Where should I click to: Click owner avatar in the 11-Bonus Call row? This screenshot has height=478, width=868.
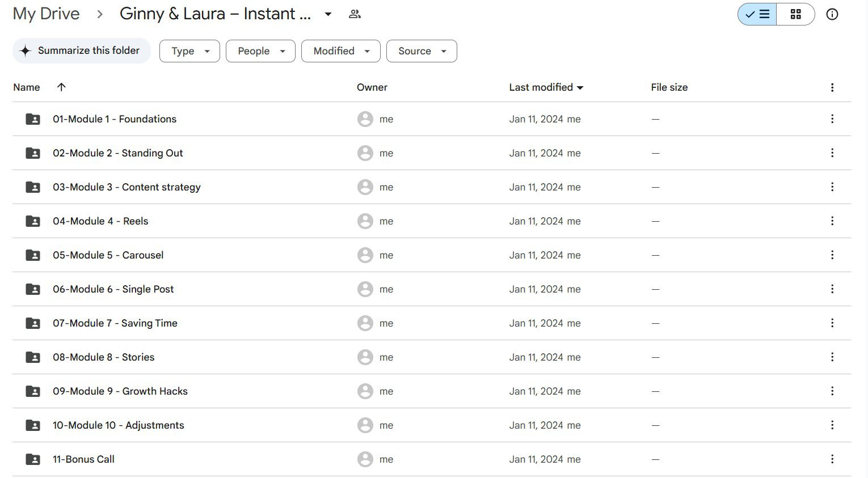coord(365,459)
